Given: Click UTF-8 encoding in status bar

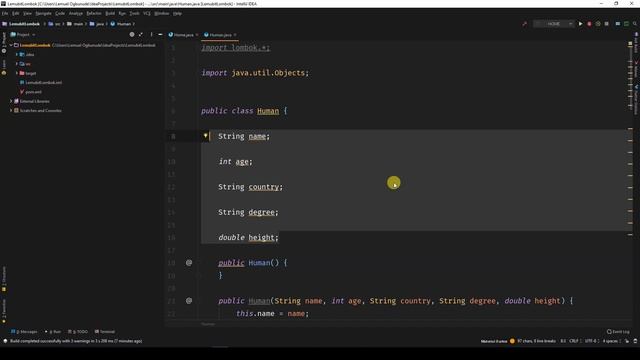Looking at the screenshot, I should point(591,341).
